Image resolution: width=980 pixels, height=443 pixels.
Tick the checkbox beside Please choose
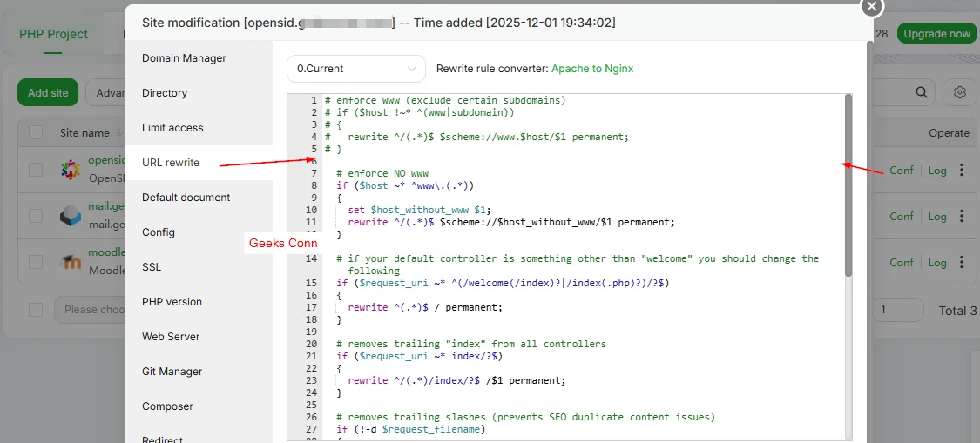(36, 310)
